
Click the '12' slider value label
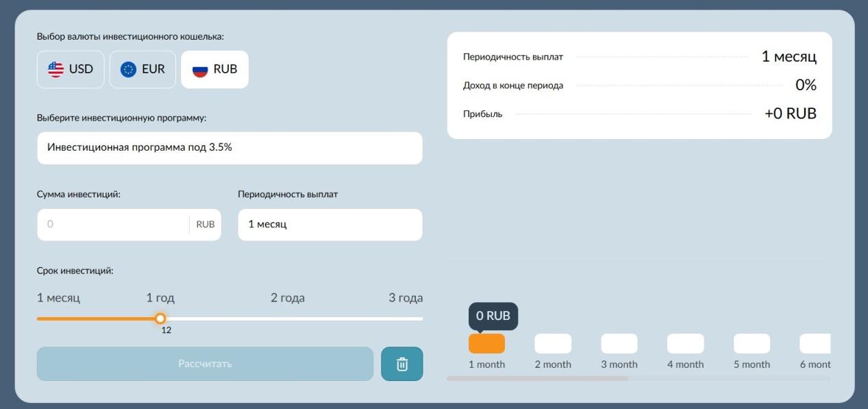click(x=166, y=330)
